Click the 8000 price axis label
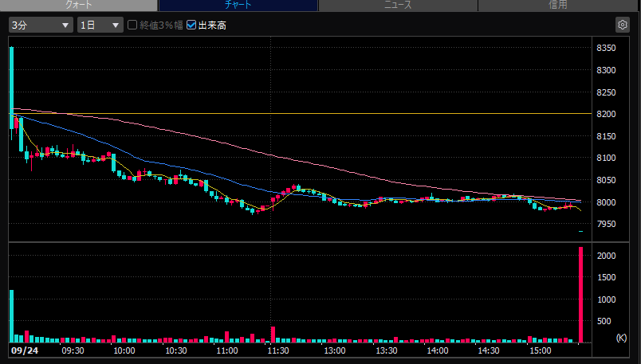Image resolution: width=641 pixels, height=364 pixels. coord(606,202)
